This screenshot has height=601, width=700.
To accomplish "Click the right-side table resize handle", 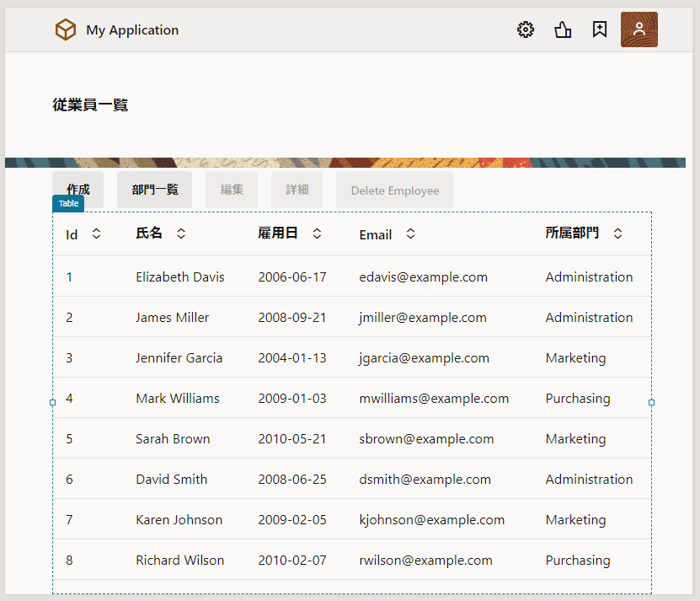I will click(x=651, y=403).
